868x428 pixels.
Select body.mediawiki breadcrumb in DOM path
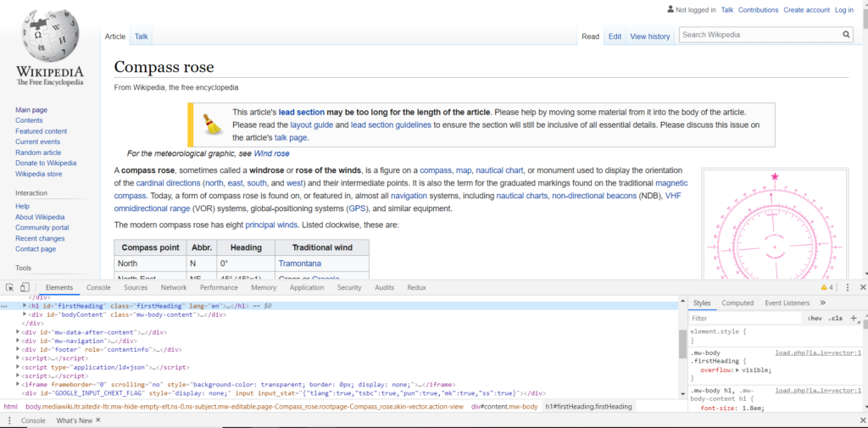[245, 407]
